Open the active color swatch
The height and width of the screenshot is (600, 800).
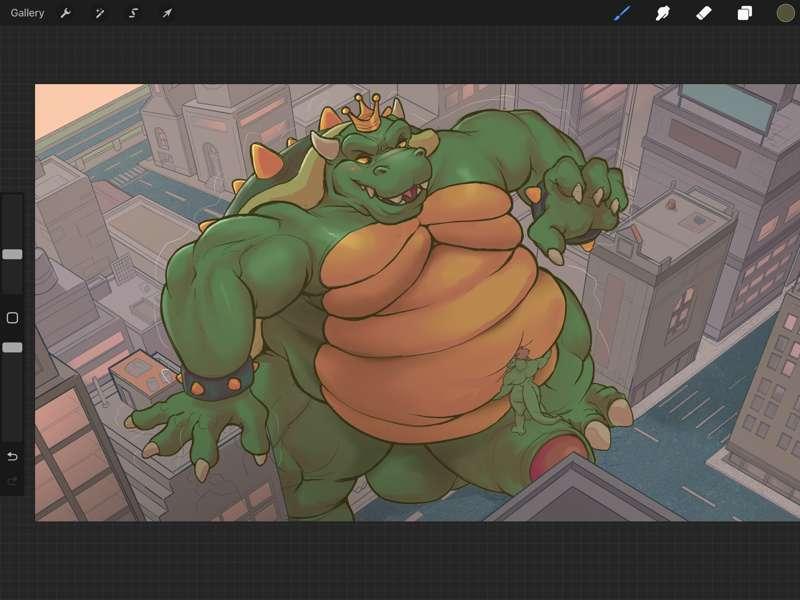(x=786, y=13)
